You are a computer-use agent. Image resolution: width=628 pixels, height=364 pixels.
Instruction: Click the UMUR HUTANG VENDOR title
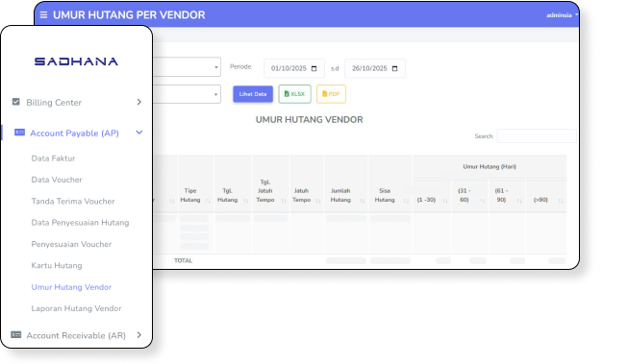(310, 120)
